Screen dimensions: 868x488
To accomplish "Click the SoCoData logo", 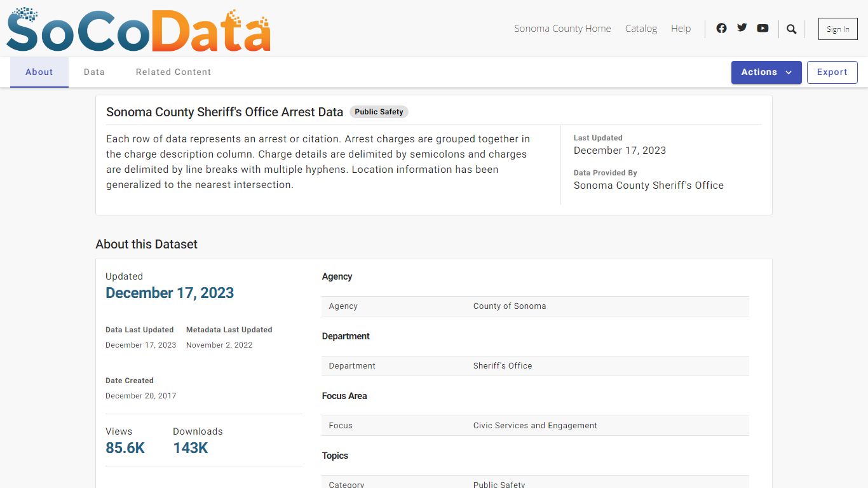I will [139, 30].
